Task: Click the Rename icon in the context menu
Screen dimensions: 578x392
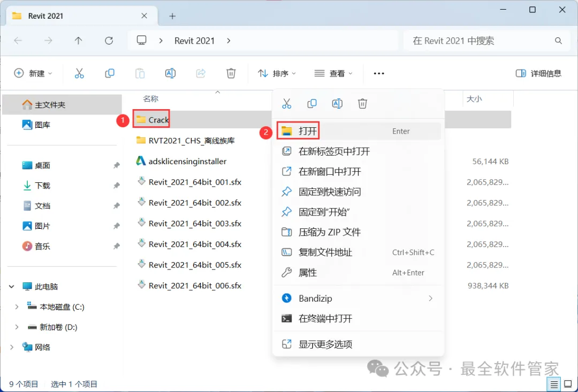Action: [x=337, y=104]
